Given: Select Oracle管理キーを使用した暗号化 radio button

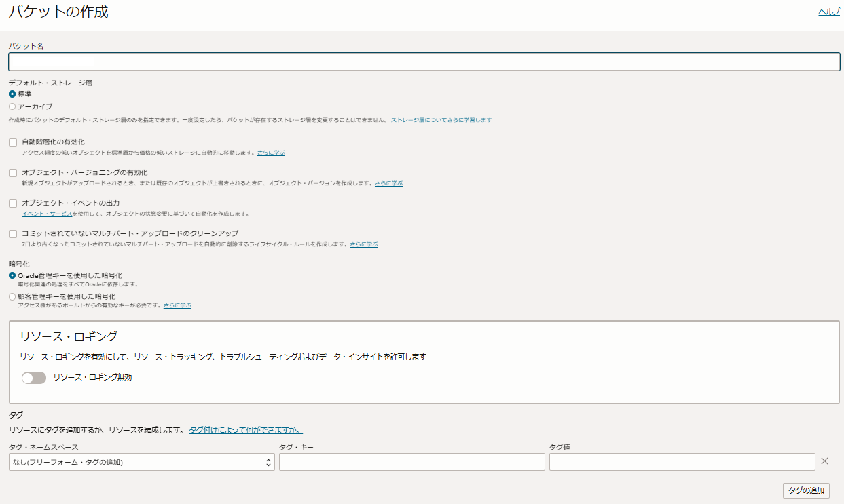Looking at the screenshot, I should tap(12, 275).
